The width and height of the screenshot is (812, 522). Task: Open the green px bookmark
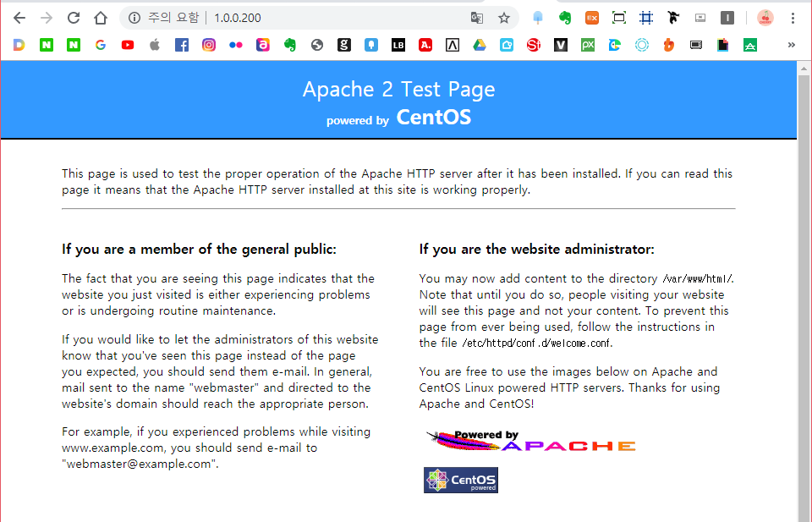pyautogui.click(x=588, y=45)
